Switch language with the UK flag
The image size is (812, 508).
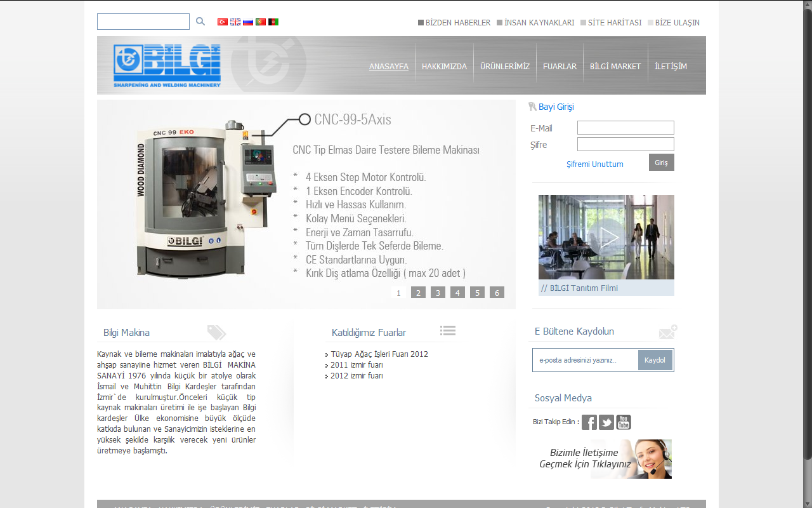235,22
